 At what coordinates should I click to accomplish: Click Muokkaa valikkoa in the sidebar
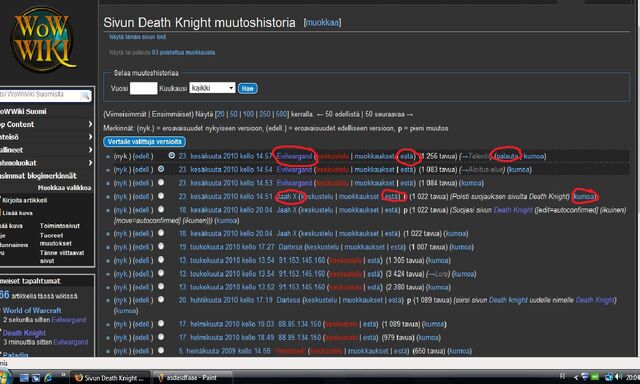pos(64,188)
